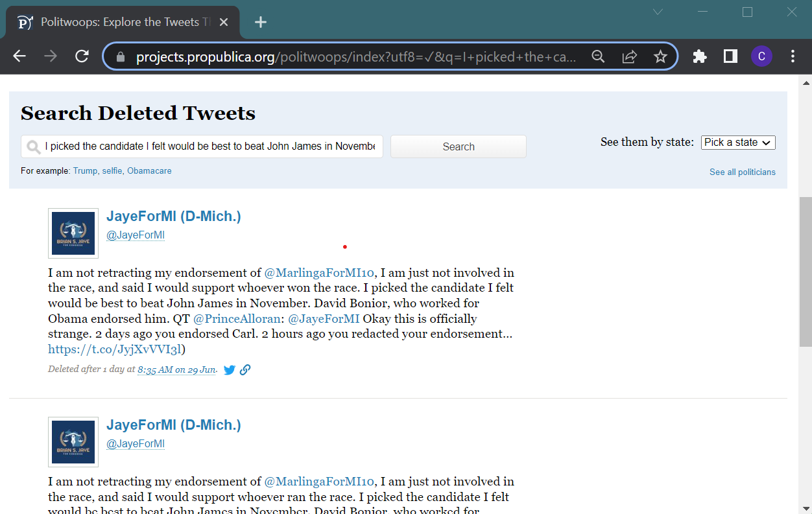Toggle the browser side panel
The image size is (812, 514).
click(730, 56)
